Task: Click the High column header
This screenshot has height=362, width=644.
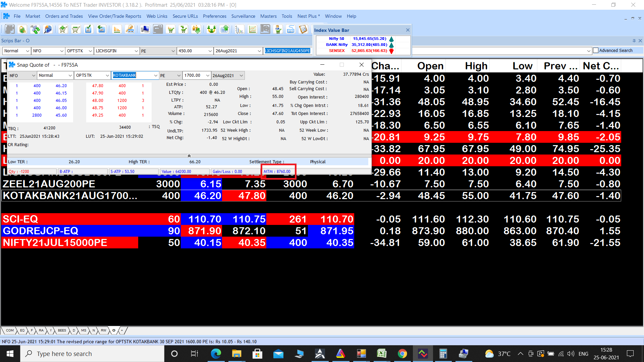Action: tap(476, 66)
